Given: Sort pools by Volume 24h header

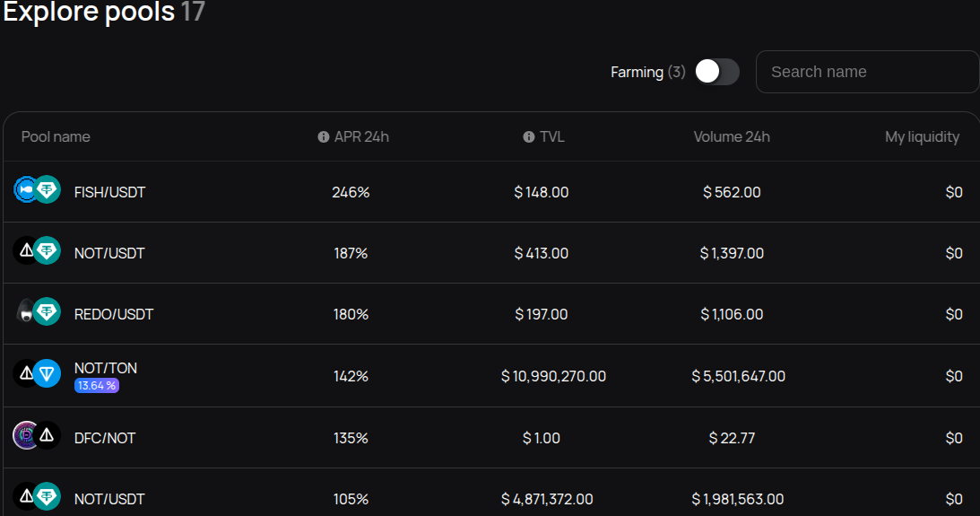Looking at the screenshot, I should 732,137.
